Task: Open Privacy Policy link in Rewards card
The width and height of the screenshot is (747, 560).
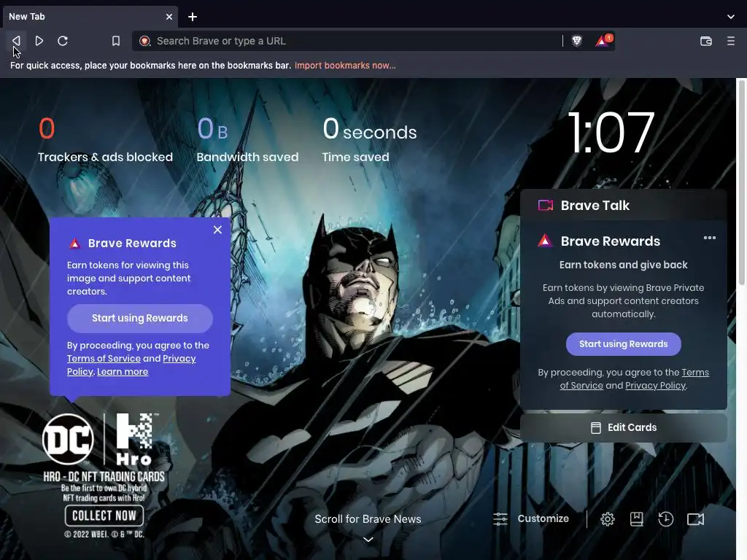Action: tap(655, 386)
